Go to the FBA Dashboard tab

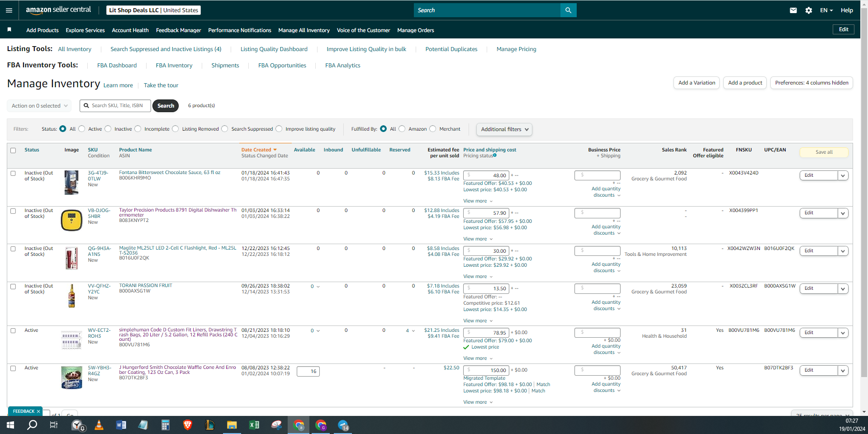click(x=117, y=66)
